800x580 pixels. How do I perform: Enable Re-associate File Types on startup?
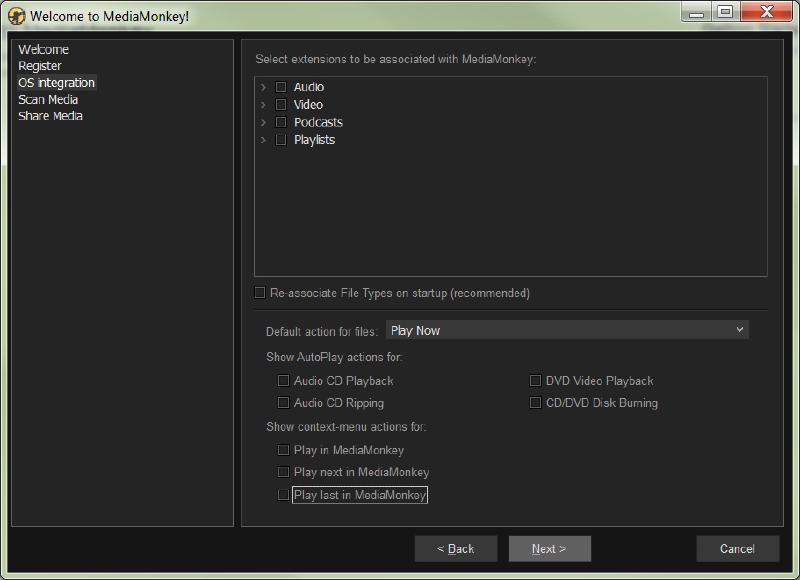[260, 292]
